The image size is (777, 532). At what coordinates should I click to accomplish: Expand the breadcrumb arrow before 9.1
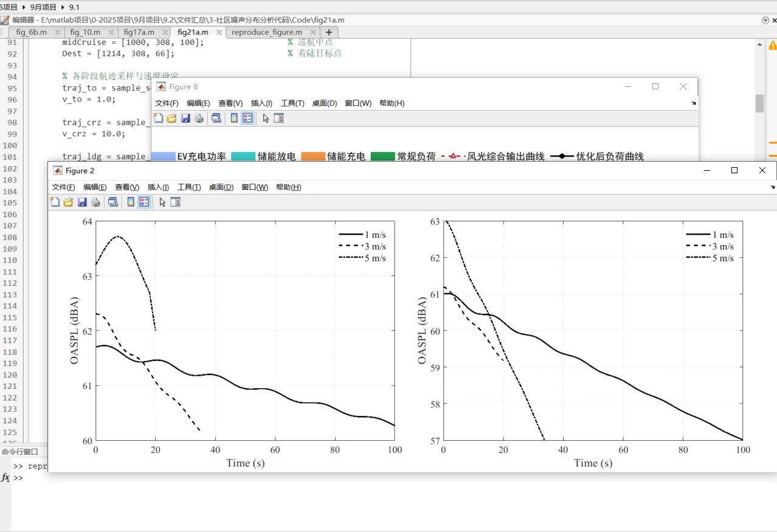[x=64, y=7]
